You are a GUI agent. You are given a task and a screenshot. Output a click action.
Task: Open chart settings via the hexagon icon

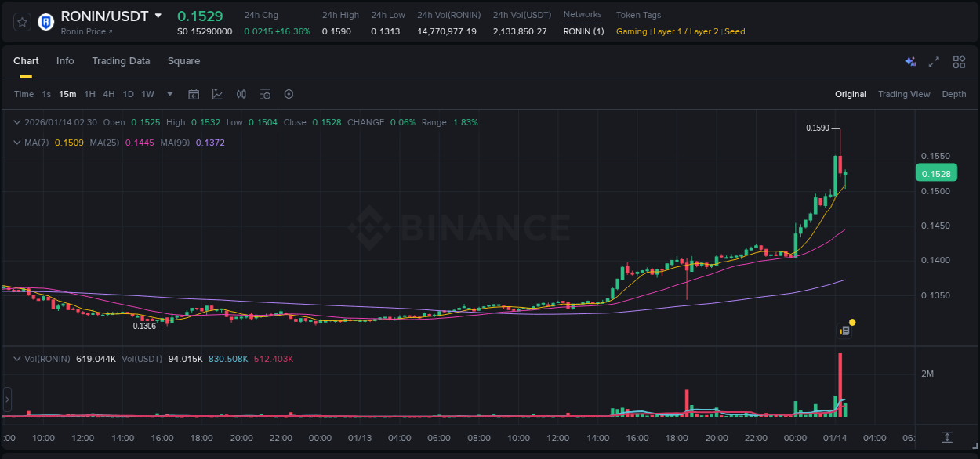pyautogui.click(x=289, y=94)
